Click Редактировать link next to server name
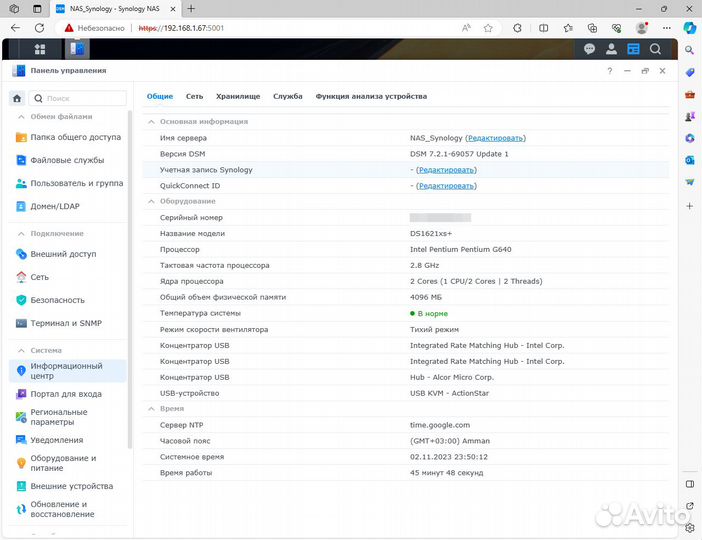 tap(495, 138)
